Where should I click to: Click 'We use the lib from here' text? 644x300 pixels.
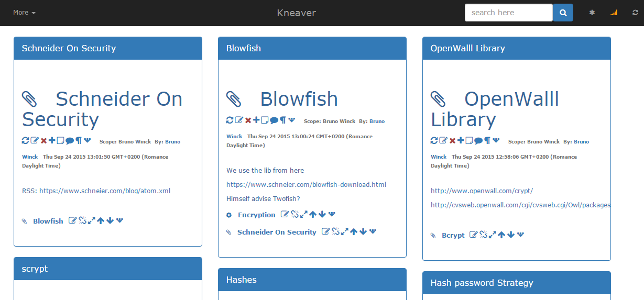click(x=265, y=170)
